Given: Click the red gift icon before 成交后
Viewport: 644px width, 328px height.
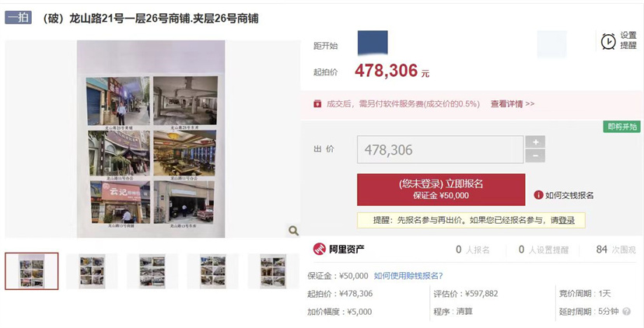Looking at the screenshot, I should [x=317, y=104].
